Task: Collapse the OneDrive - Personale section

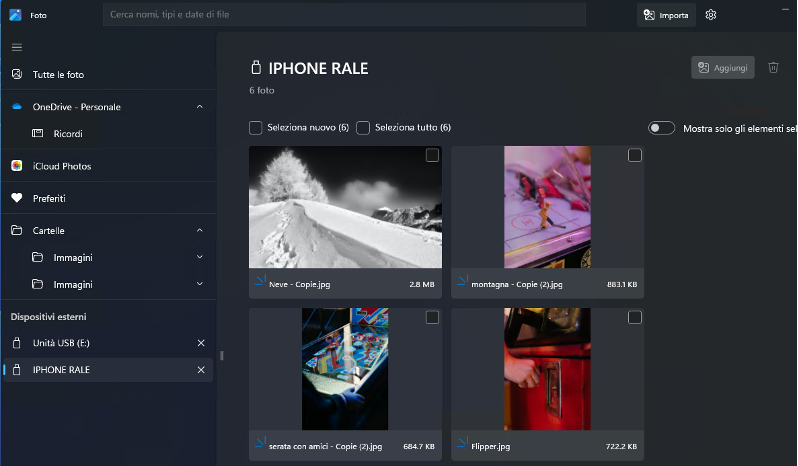Action: pyautogui.click(x=200, y=106)
